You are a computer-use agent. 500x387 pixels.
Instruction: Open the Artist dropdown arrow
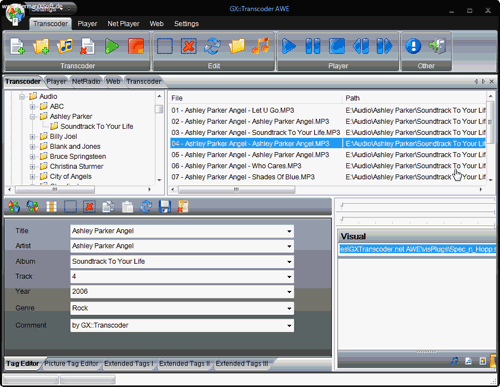tap(289, 246)
